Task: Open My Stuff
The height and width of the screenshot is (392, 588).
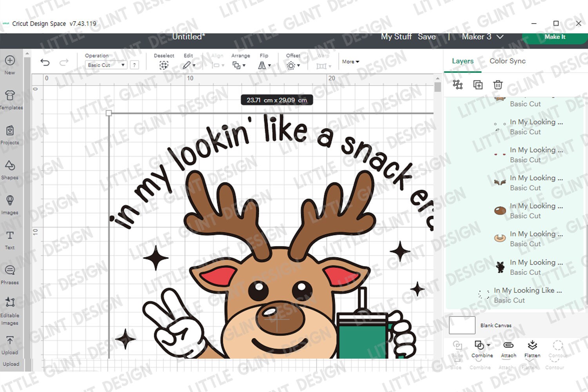Action: coord(396,36)
